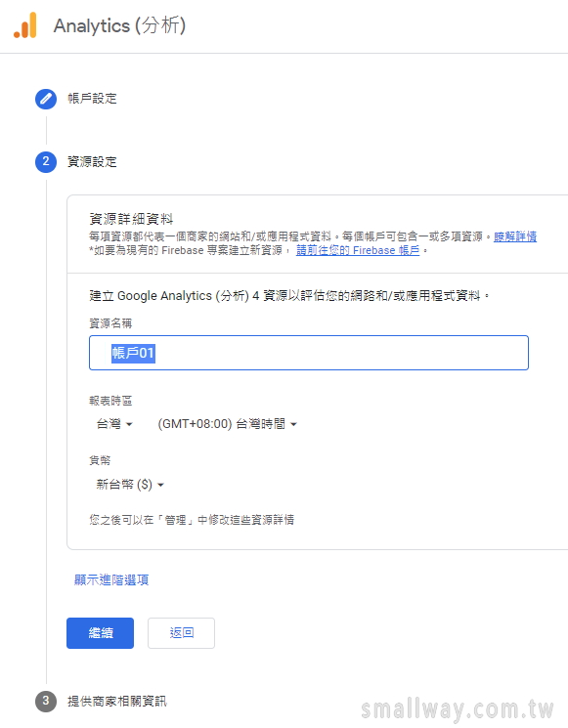Click the 返回 button

pos(181,633)
